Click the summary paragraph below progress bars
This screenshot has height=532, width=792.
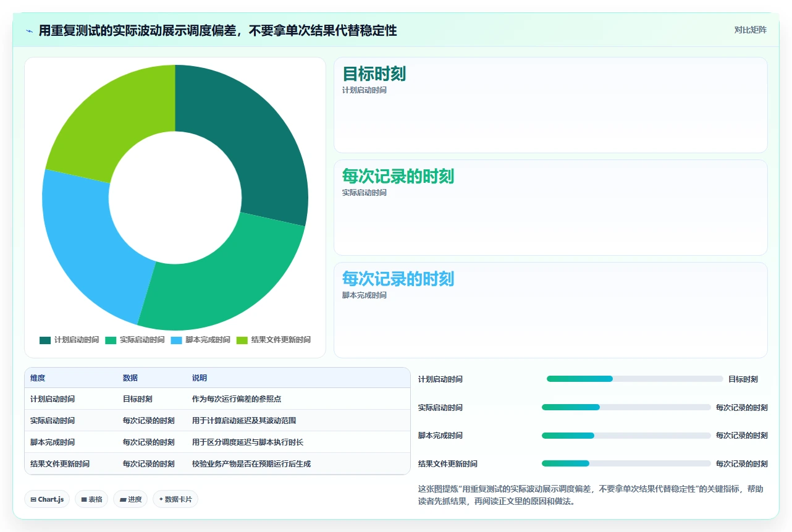pyautogui.click(x=592, y=496)
